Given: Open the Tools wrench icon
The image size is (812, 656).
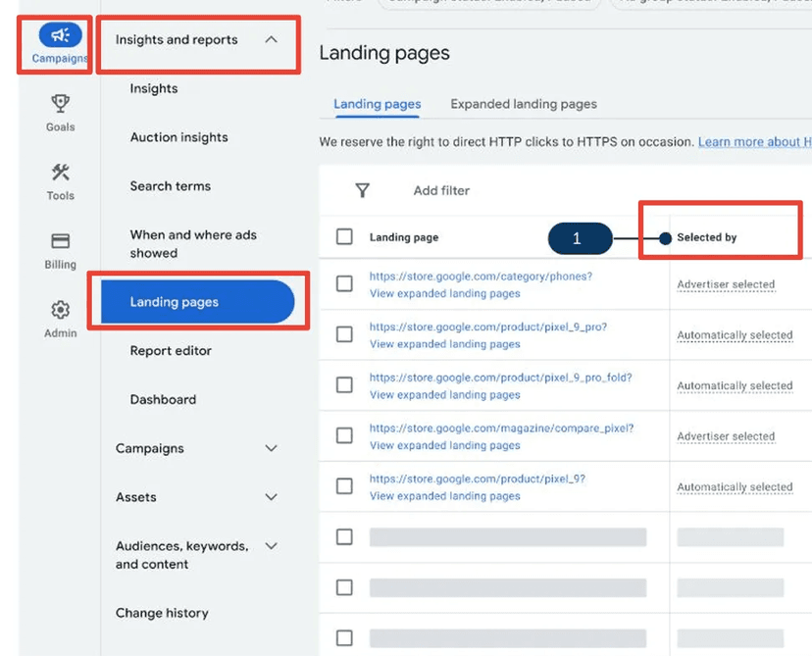Looking at the screenshot, I should coord(60,173).
